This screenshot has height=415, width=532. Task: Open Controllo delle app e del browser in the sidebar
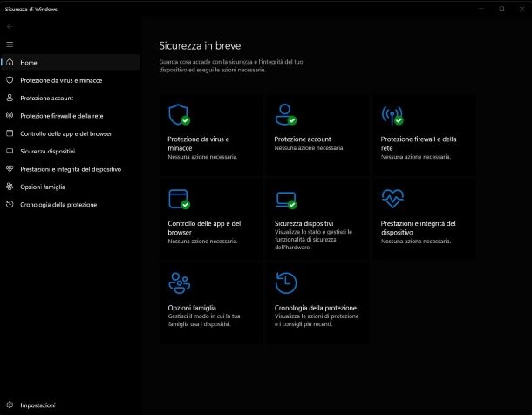71,133
